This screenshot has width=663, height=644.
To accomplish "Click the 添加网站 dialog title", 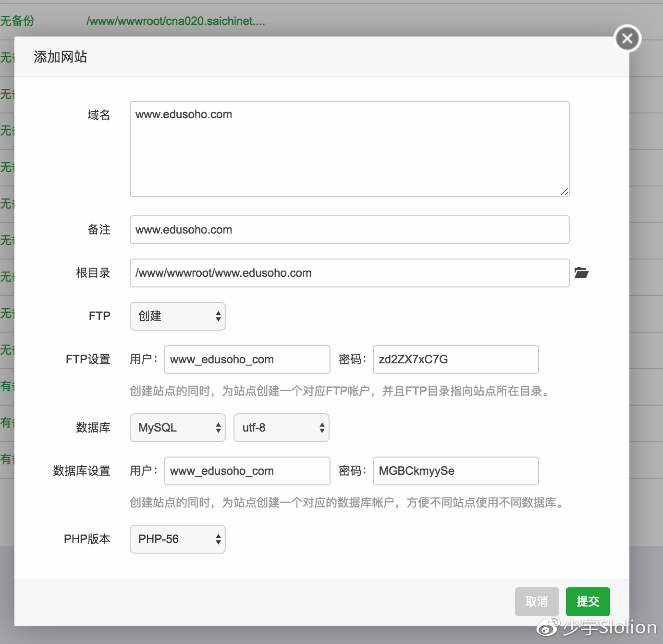I will point(61,57).
